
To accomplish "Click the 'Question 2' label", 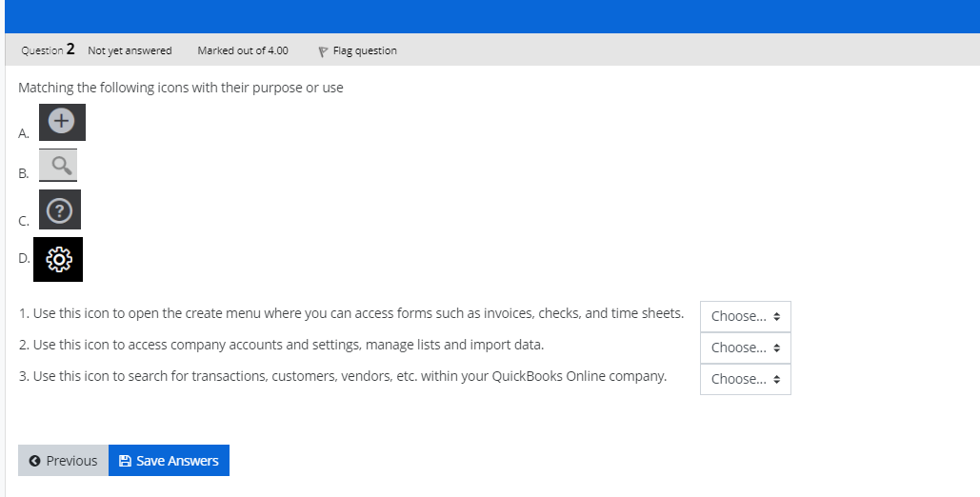I will point(49,50).
